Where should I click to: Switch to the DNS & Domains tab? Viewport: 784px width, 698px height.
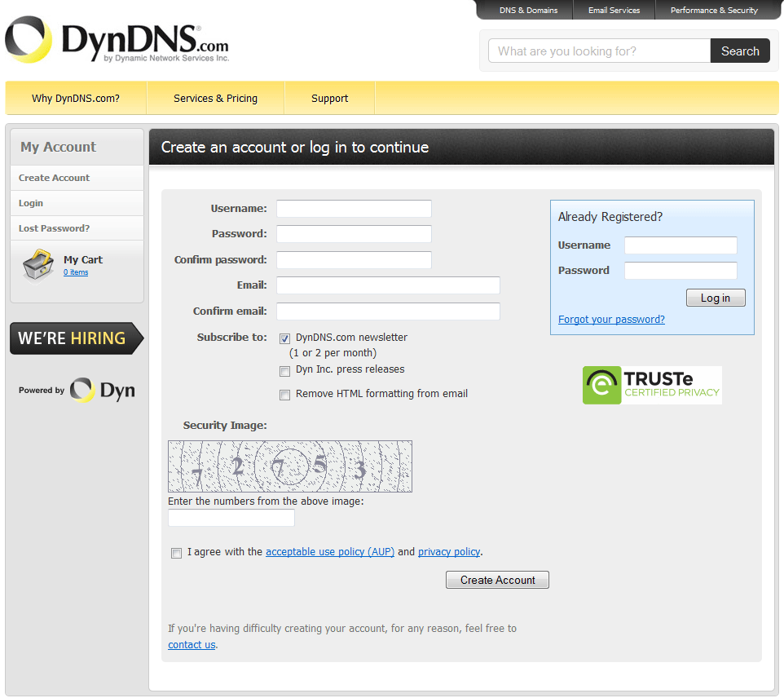[528, 11]
